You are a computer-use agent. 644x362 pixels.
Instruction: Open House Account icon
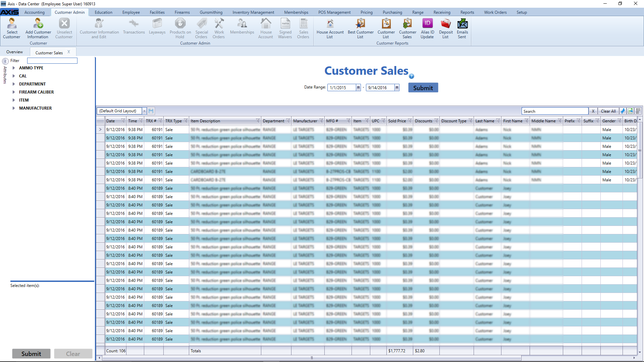point(266,28)
